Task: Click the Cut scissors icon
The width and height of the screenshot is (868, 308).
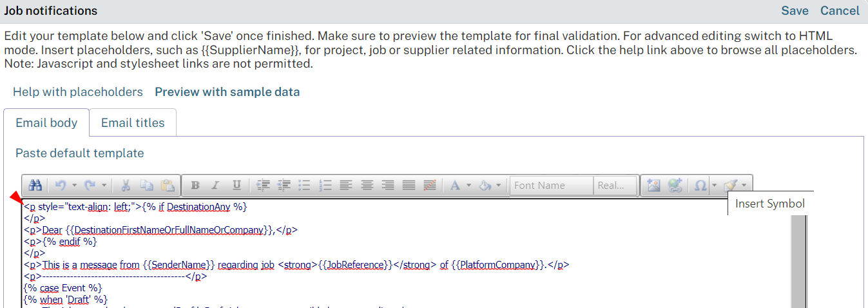Action: pos(126,186)
